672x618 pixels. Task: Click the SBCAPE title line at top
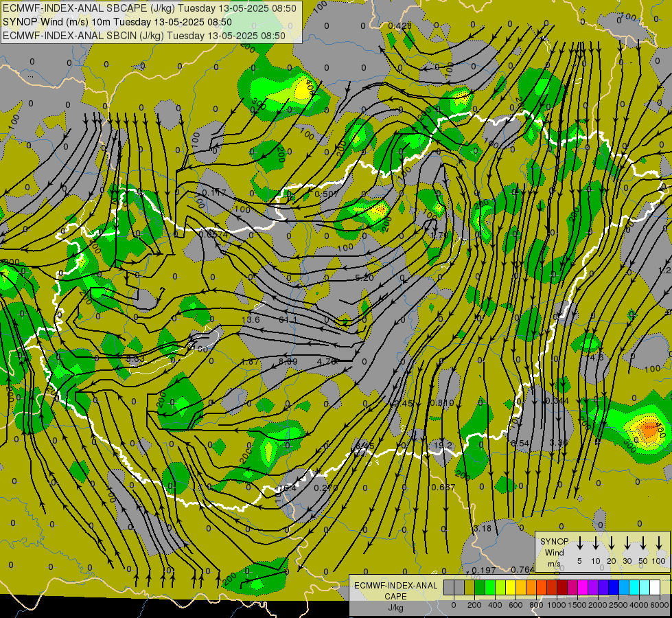[150, 8]
